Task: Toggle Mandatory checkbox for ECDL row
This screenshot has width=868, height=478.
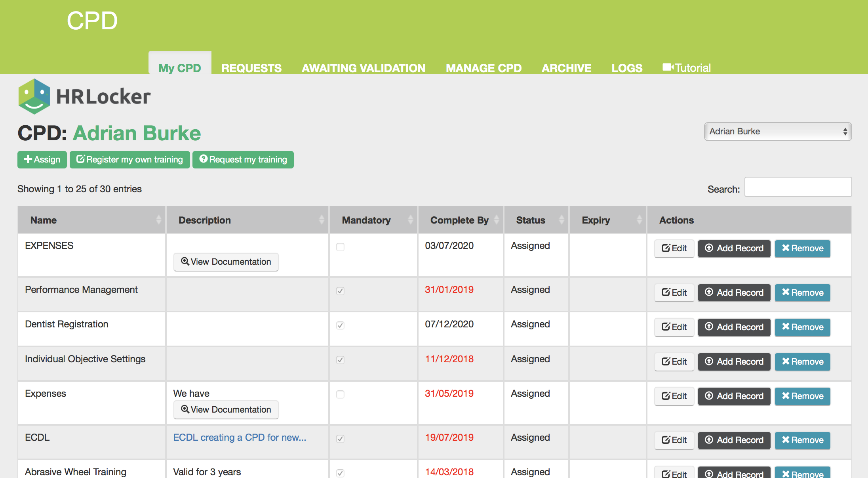Action: tap(340, 439)
